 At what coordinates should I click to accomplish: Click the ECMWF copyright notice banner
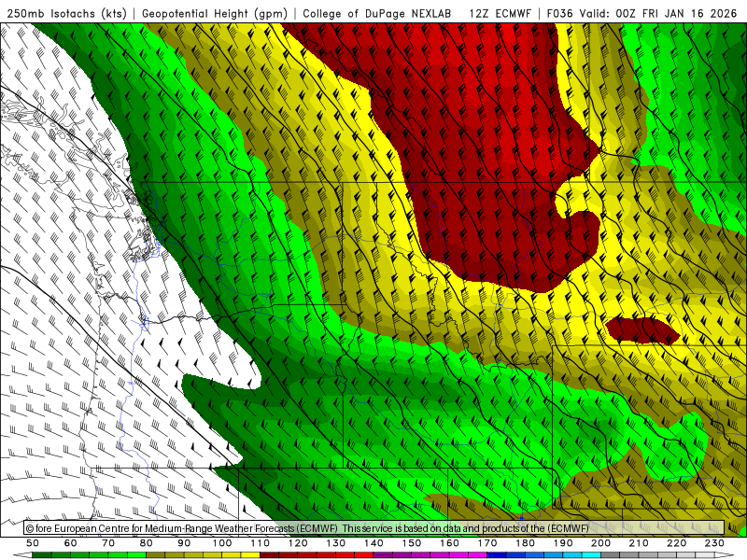(x=374, y=527)
